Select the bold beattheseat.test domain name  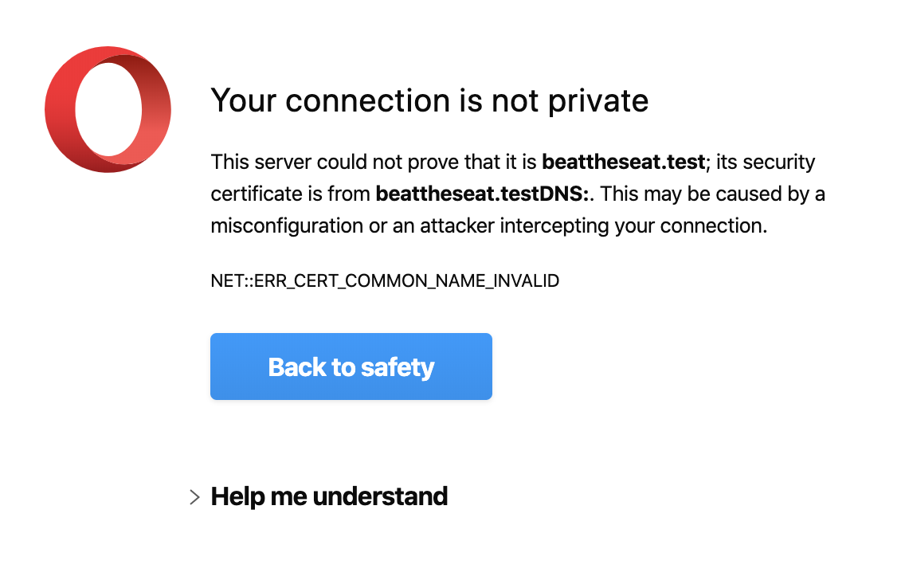pos(623,162)
